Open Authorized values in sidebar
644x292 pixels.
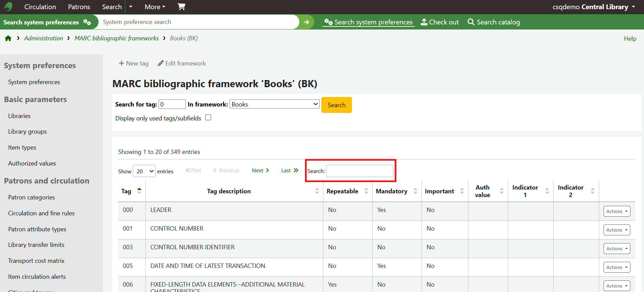(32, 163)
